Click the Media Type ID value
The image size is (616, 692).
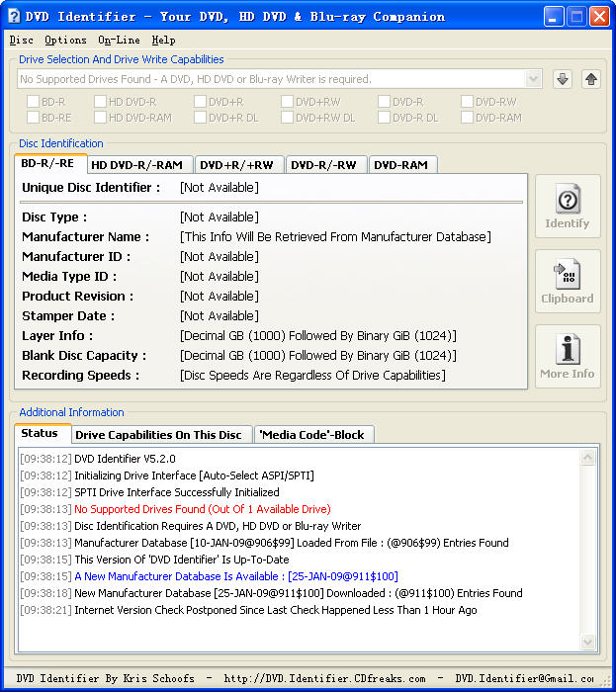click(x=220, y=276)
